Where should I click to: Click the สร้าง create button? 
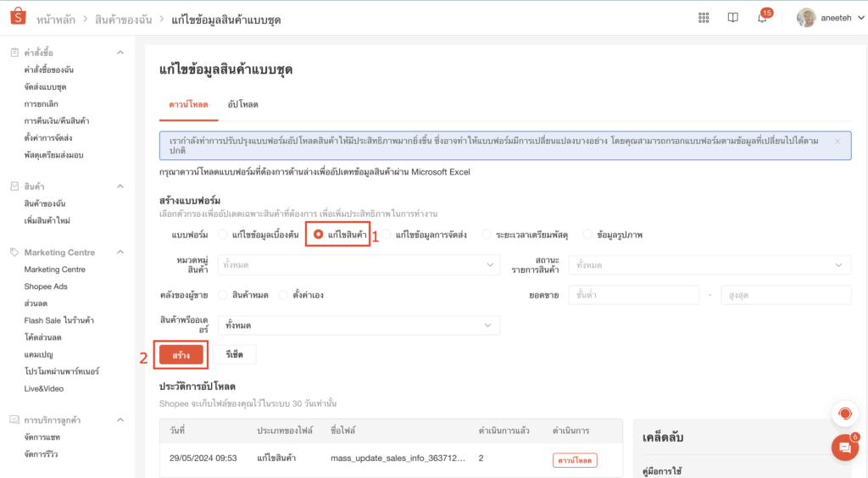click(x=181, y=354)
